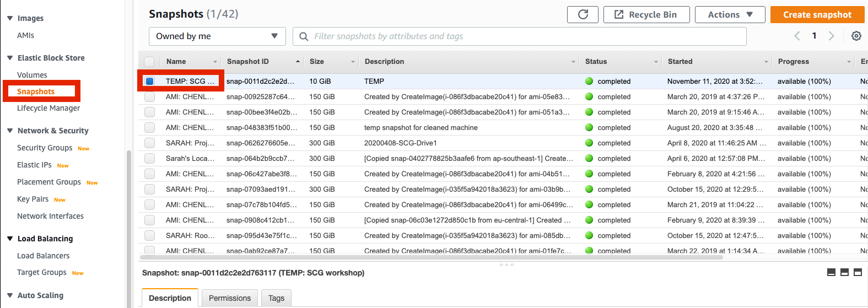Open Started column sort arrow
The height and width of the screenshot is (308, 868).
coord(766,62)
